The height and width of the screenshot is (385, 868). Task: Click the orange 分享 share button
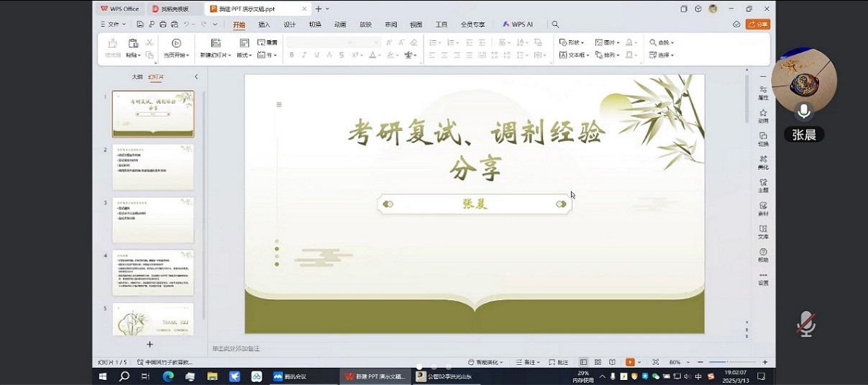pos(758,24)
